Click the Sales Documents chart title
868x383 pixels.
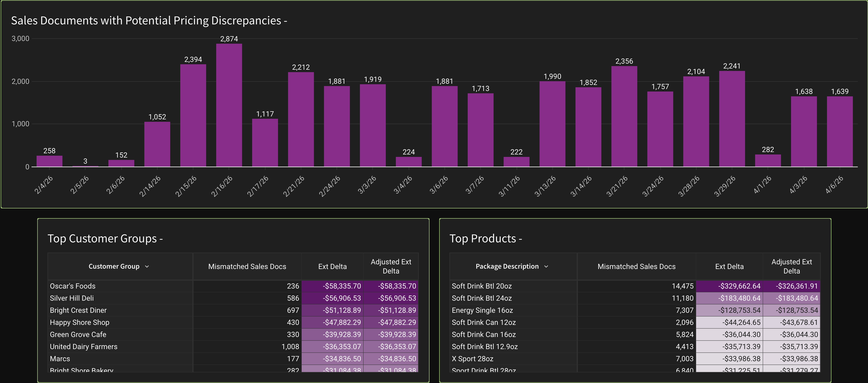(x=149, y=21)
